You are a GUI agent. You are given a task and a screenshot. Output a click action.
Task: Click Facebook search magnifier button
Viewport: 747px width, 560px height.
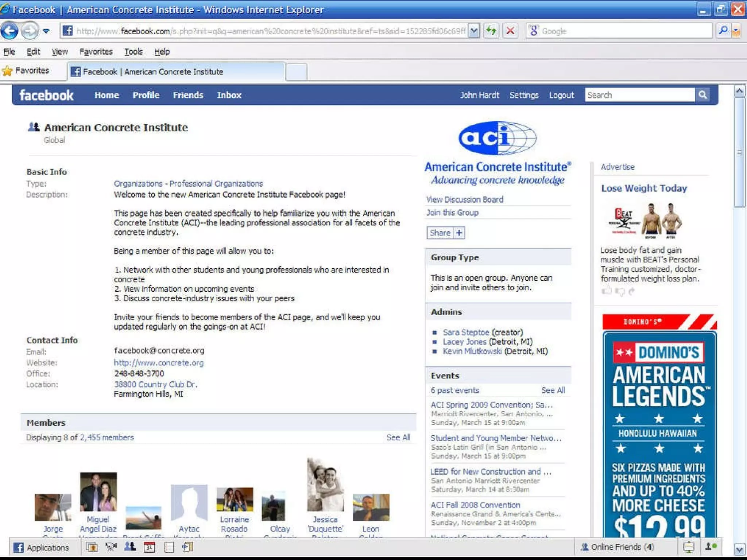[703, 95]
